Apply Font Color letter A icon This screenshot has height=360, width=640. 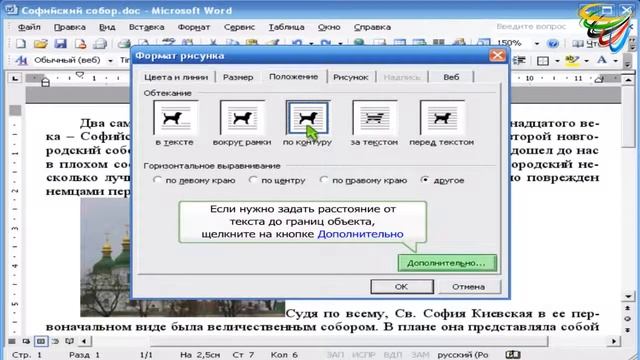tap(602, 60)
